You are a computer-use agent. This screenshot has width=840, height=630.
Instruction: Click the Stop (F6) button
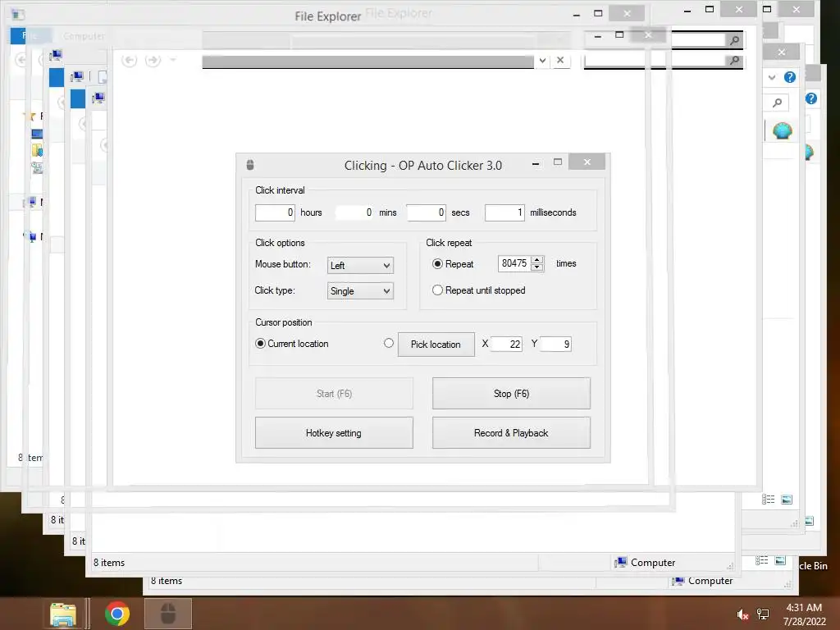click(x=511, y=393)
